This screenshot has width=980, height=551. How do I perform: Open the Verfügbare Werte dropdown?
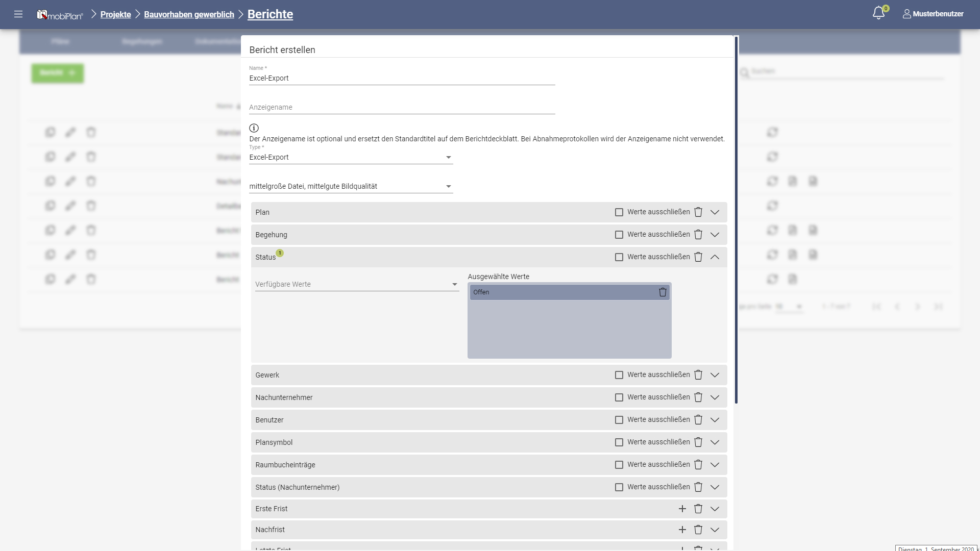click(x=357, y=284)
